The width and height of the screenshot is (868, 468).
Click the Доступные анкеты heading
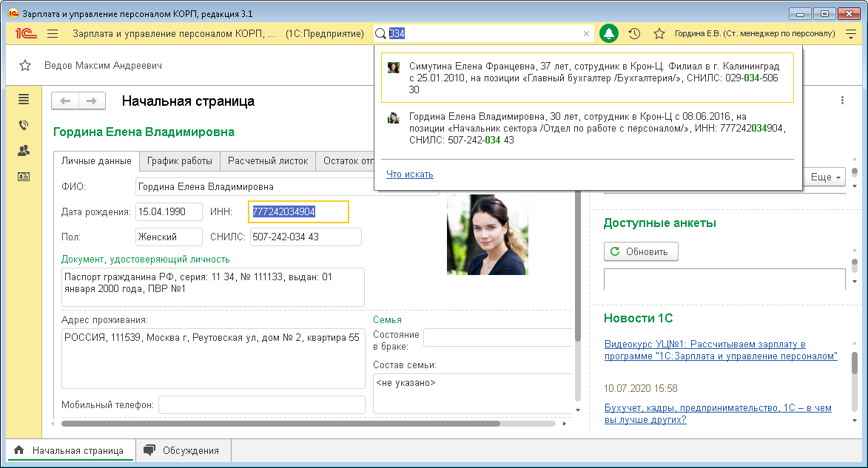click(660, 223)
